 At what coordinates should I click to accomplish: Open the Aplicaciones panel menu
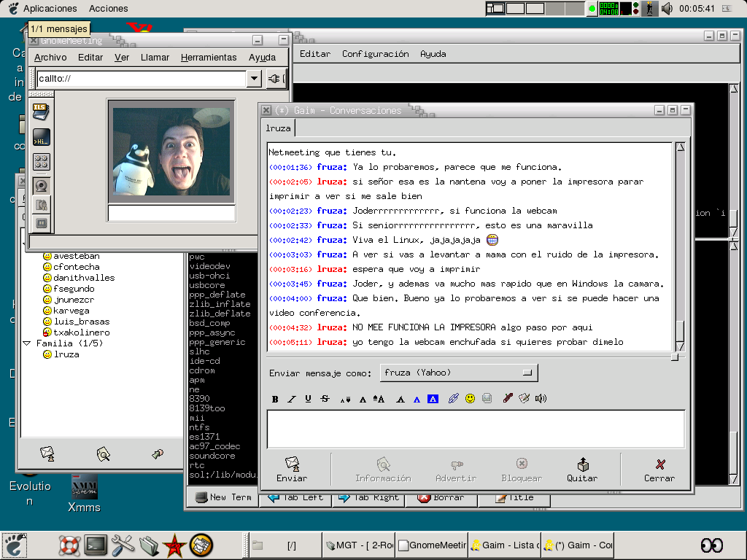tap(50, 9)
